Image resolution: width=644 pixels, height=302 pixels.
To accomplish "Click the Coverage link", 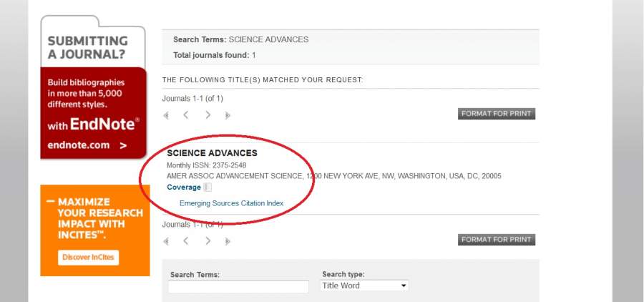I will [x=184, y=187].
